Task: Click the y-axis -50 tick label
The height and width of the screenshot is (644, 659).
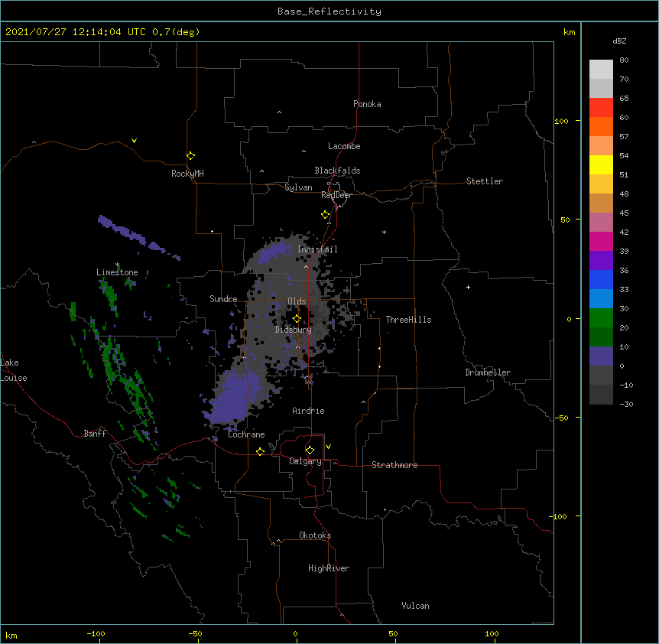Action: pos(561,418)
